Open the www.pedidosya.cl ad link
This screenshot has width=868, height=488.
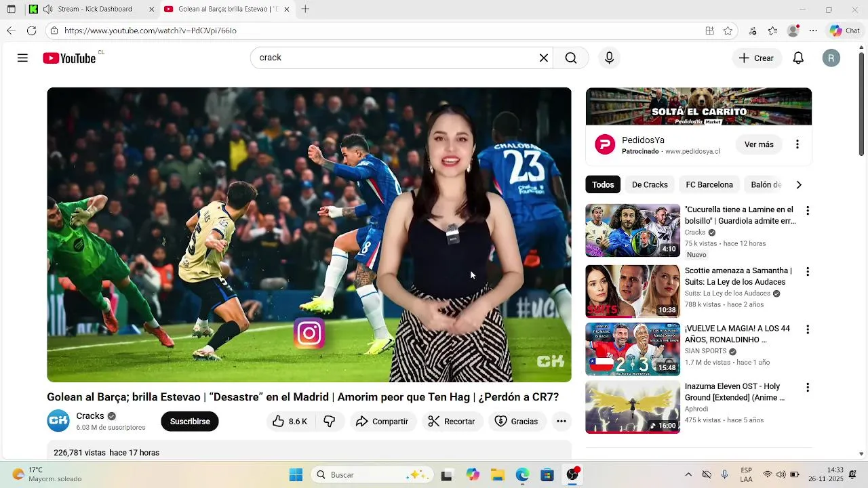(692, 152)
